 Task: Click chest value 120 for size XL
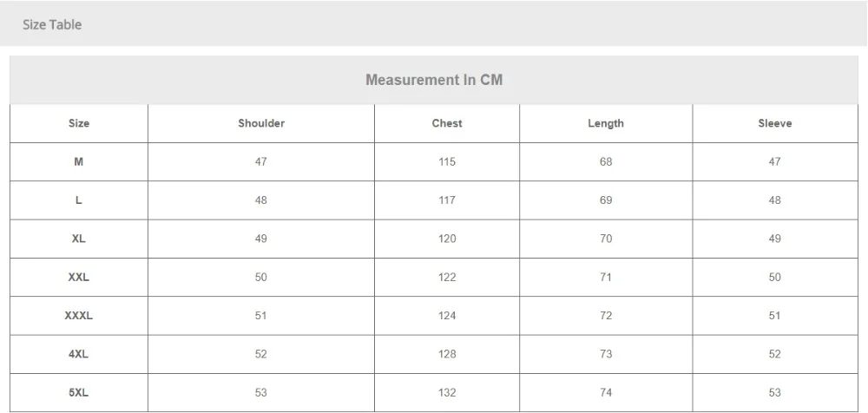coord(447,239)
